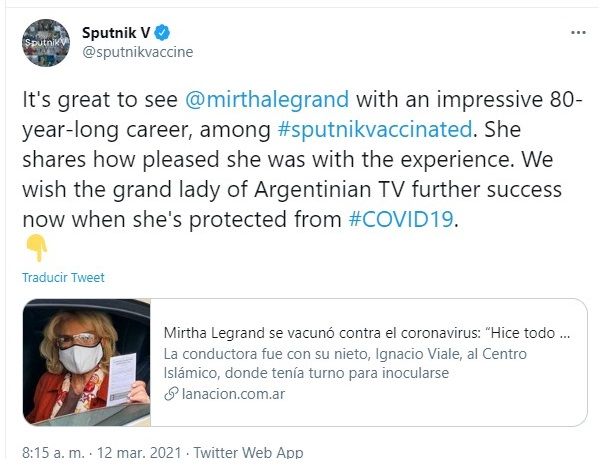Viewport: 607px width, 465px height.
Task: Click the article description text in card
Action: 345,364
